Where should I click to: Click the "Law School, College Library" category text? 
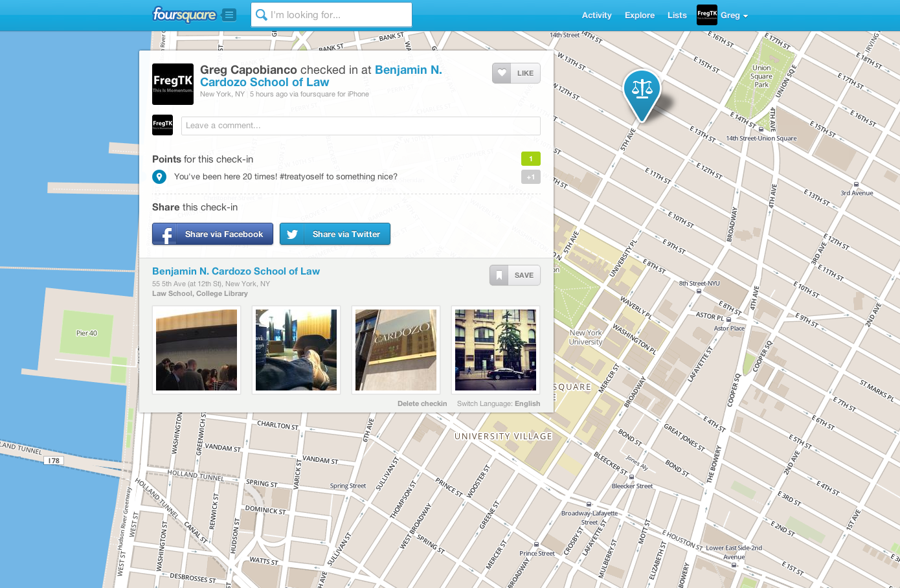(x=200, y=293)
